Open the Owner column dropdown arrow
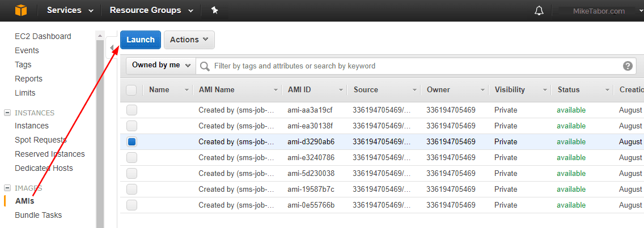The width and height of the screenshot is (644, 228). 482,90
